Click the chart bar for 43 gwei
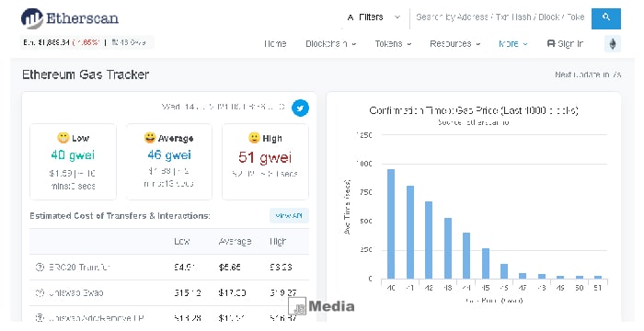This screenshot has width=644, height=331. pos(448,248)
